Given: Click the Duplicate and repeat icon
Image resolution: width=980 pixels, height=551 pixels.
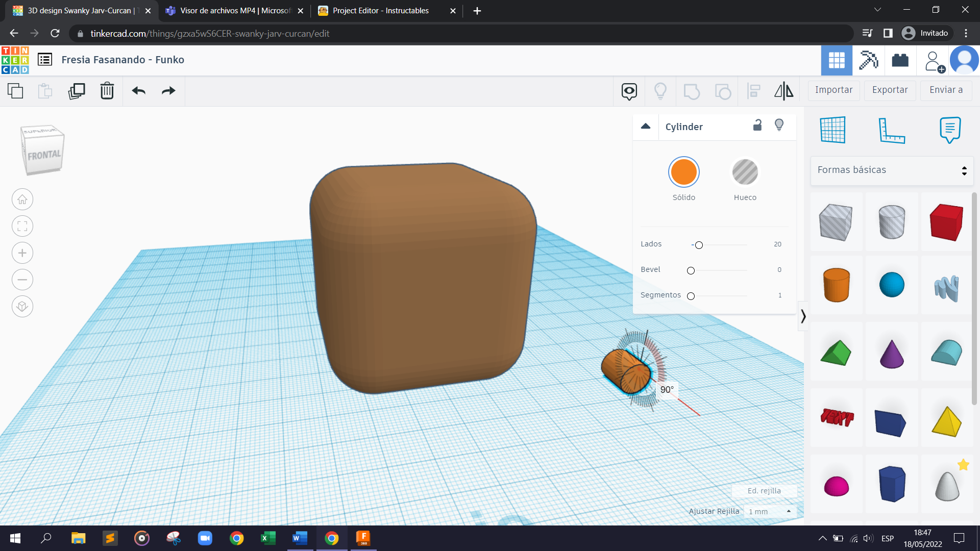Looking at the screenshot, I should [x=77, y=91].
